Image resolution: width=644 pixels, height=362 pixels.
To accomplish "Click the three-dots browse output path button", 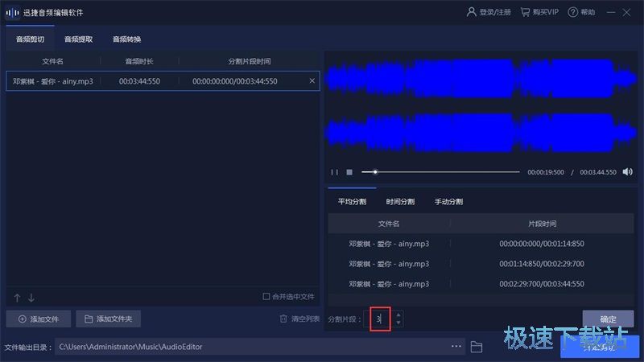I will [x=456, y=347].
